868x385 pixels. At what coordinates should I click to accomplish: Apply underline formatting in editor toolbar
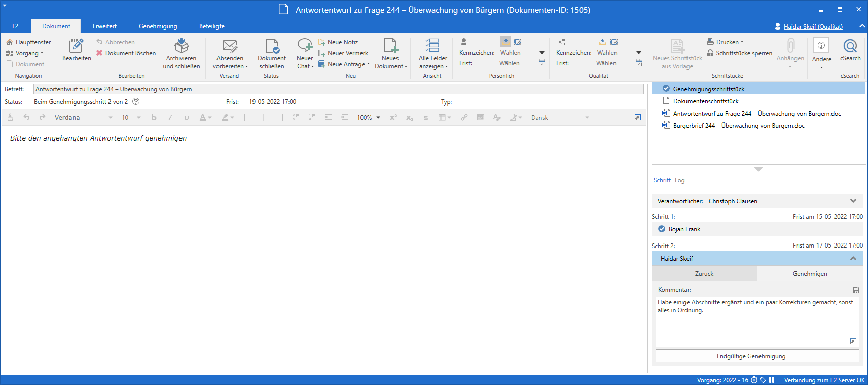point(186,117)
